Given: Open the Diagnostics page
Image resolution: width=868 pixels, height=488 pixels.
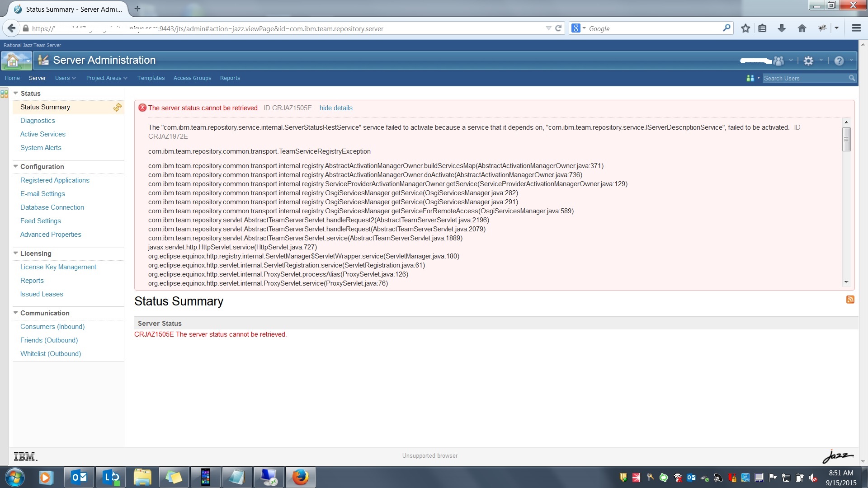Looking at the screenshot, I should pyautogui.click(x=37, y=120).
